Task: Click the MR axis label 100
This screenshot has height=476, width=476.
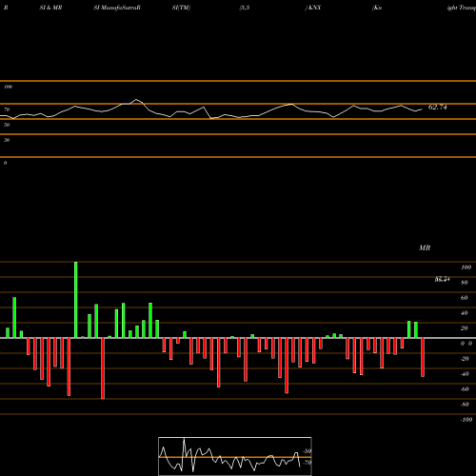Action: pyautogui.click(x=466, y=268)
